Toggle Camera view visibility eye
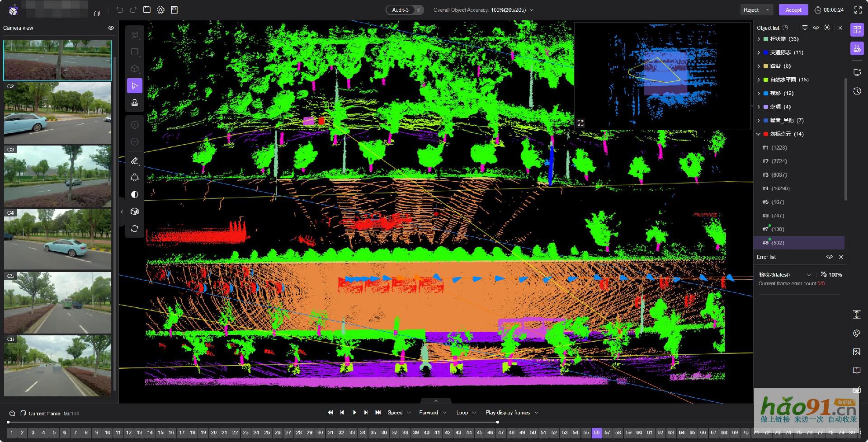Screen dimensions: 868x442 [x=111, y=28]
